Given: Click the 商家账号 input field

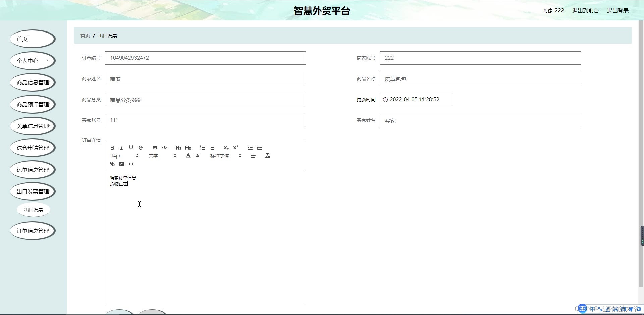Looking at the screenshot, I should (480, 58).
